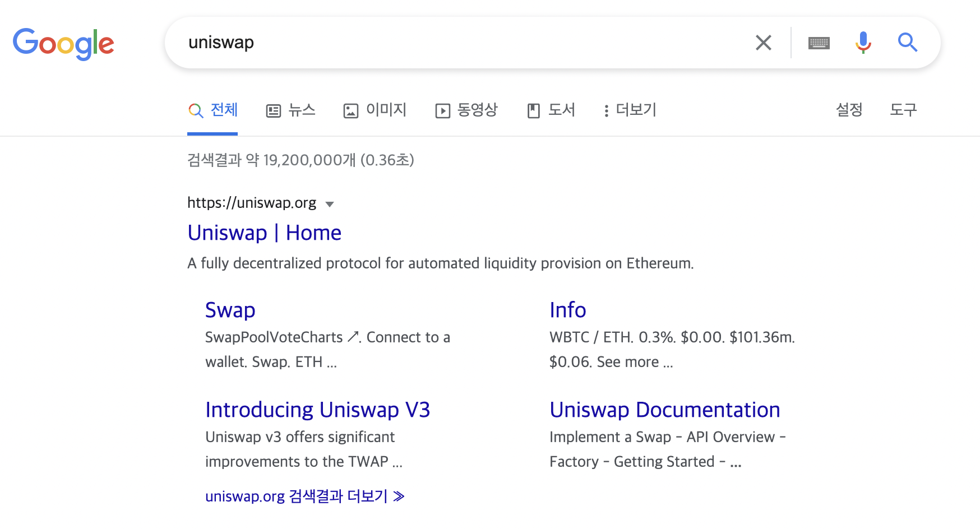This screenshot has height=529, width=980.
Task: Select the 뉴스 tab icon
Action: pyautogui.click(x=273, y=110)
